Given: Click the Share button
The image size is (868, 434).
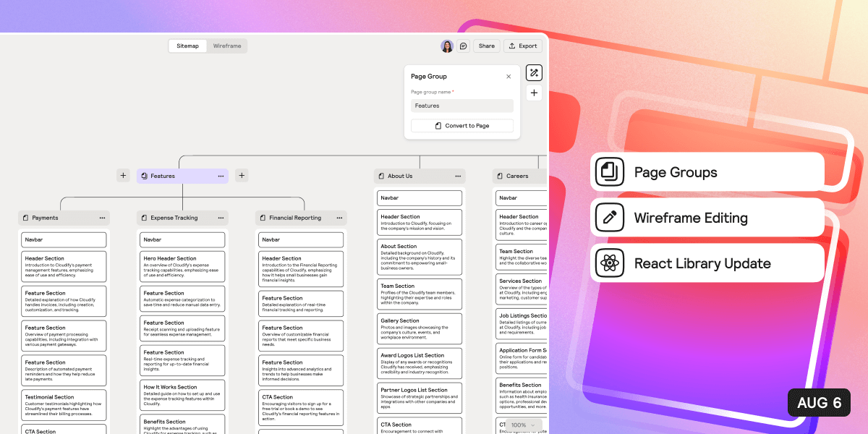Looking at the screenshot, I should point(486,46).
